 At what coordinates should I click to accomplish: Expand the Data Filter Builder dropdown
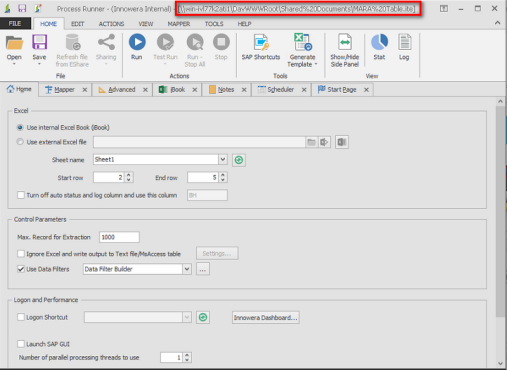[x=187, y=269]
